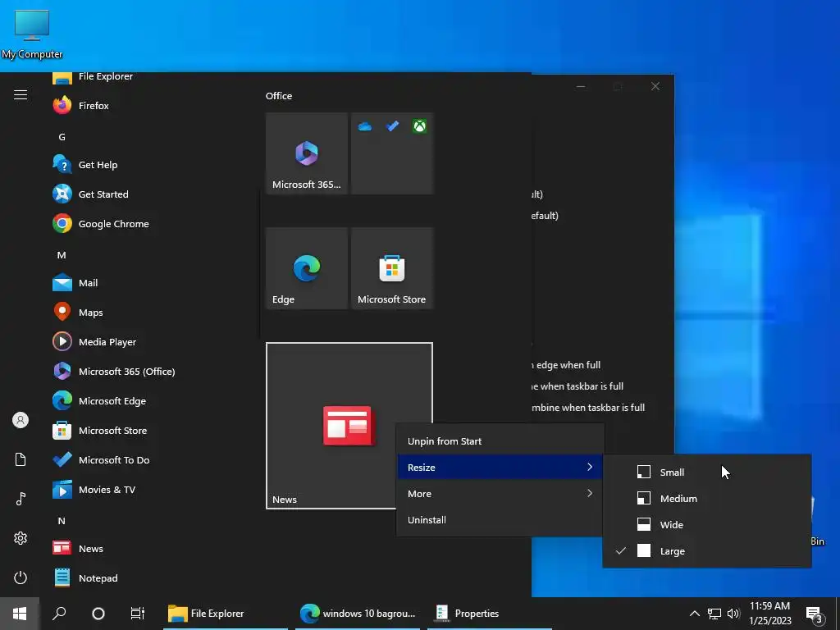
Task: Select the My Computer desktop icon
Action: (32, 34)
